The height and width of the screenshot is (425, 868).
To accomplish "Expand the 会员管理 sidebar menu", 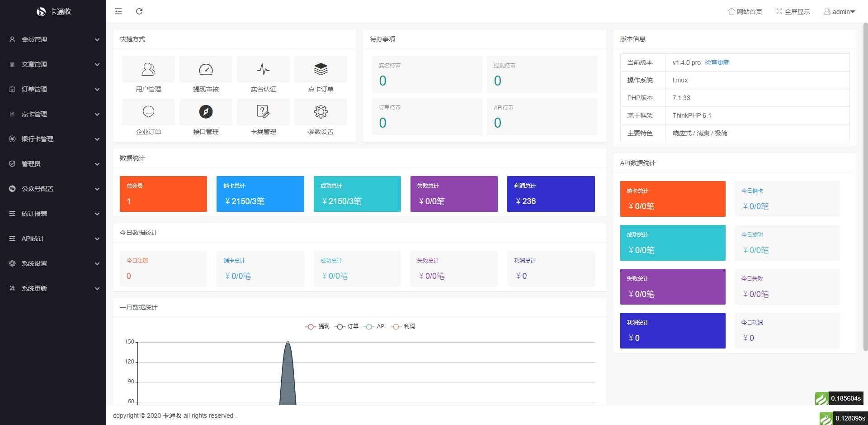I will 53,39.
